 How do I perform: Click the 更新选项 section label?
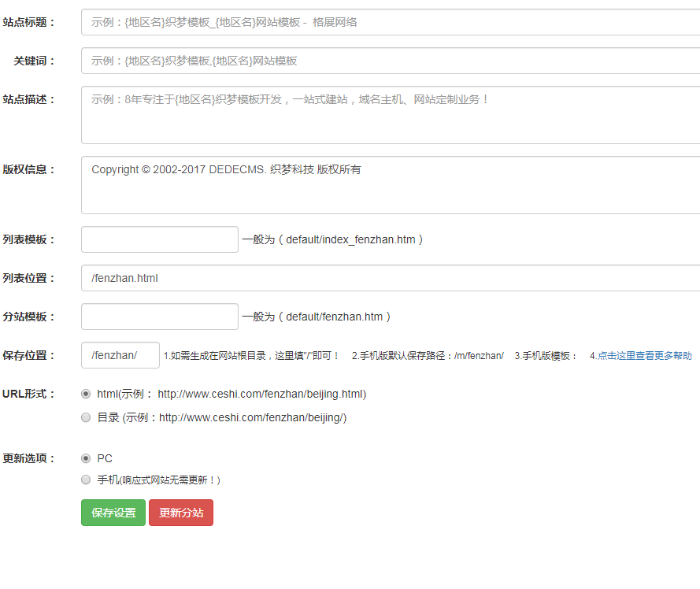coord(29,458)
